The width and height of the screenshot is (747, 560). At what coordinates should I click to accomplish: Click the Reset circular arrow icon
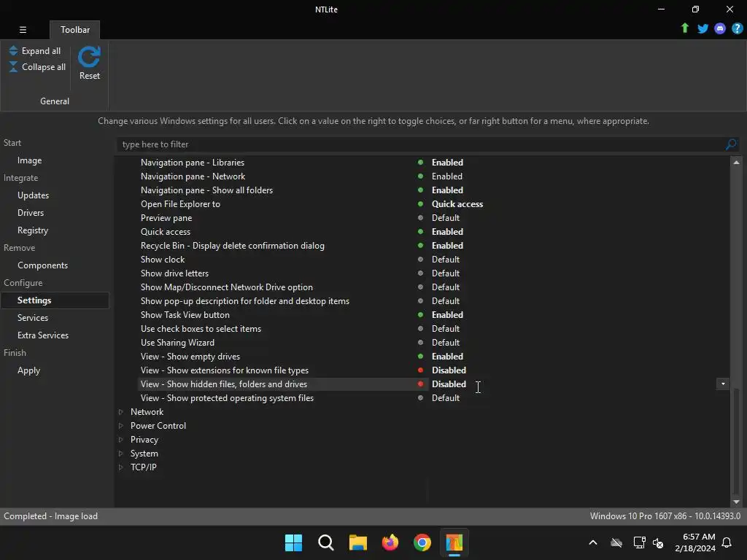[x=89, y=57]
